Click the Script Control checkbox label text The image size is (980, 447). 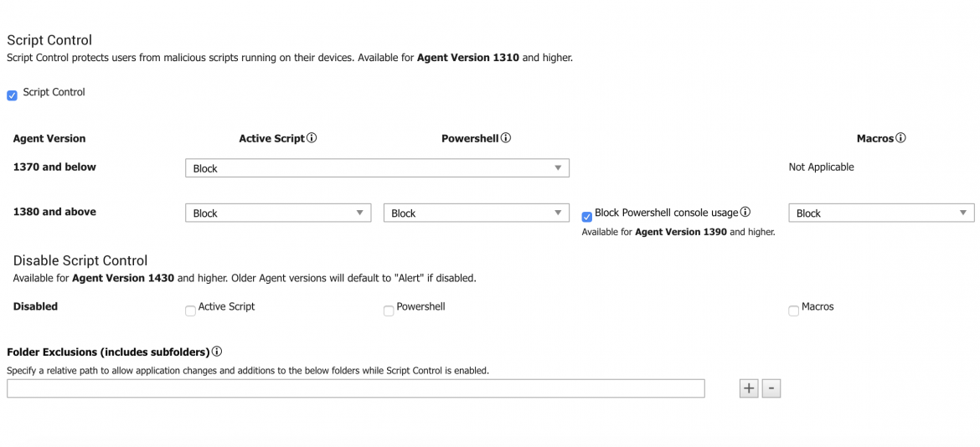click(x=54, y=92)
